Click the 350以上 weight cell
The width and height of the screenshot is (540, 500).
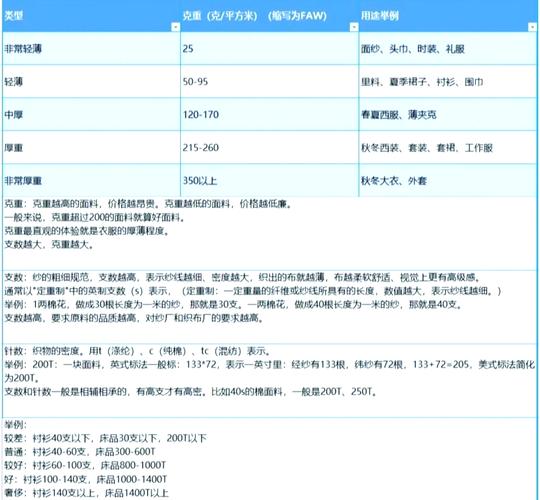pyautogui.click(x=269, y=180)
